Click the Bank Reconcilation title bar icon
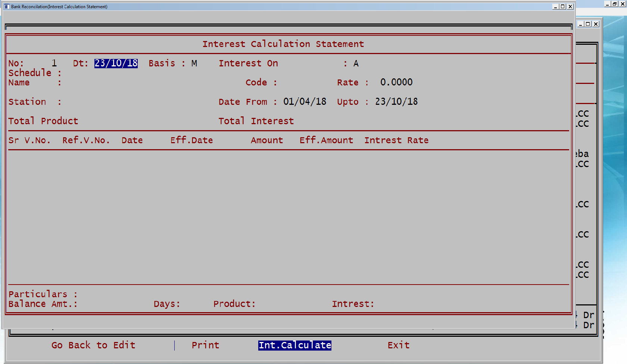Viewport: 627px width, 364px height. point(6,7)
